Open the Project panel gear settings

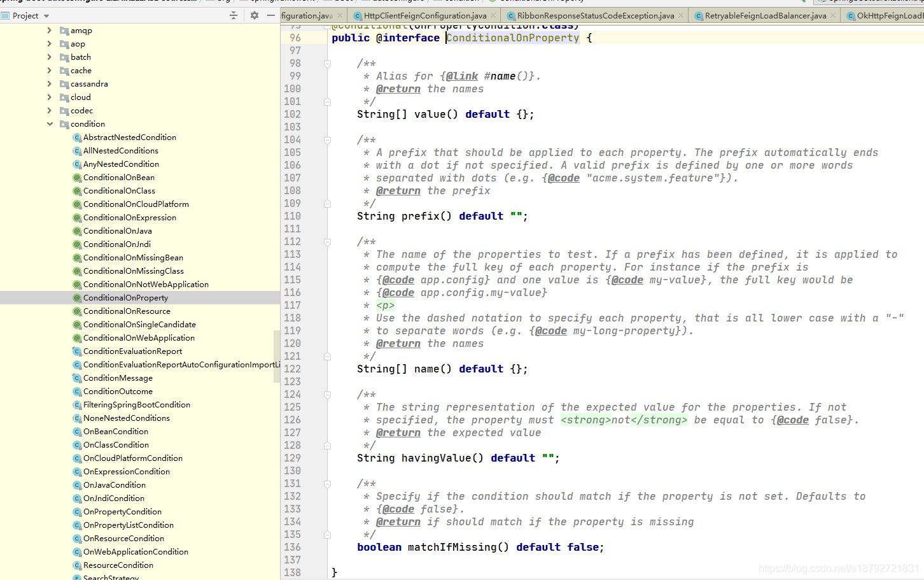click(x=255, y=15)
